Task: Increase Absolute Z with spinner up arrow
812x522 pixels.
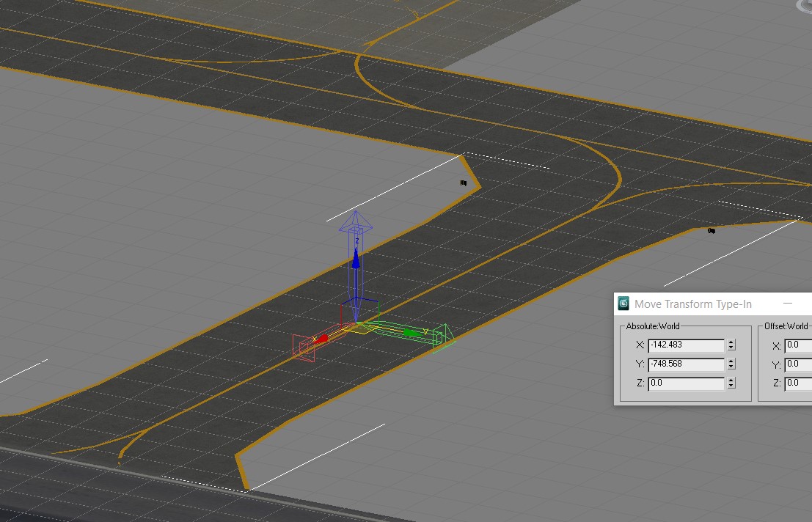Action: point(731,381)
